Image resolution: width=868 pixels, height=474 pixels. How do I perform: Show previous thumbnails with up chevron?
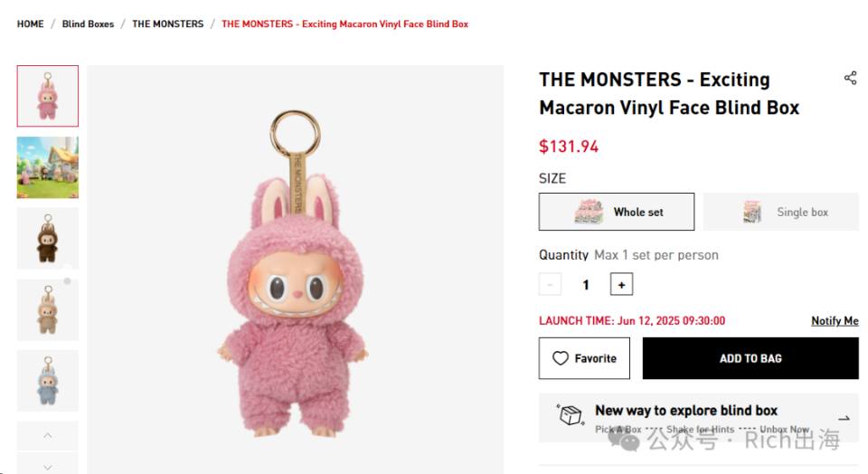pos(48,435)
